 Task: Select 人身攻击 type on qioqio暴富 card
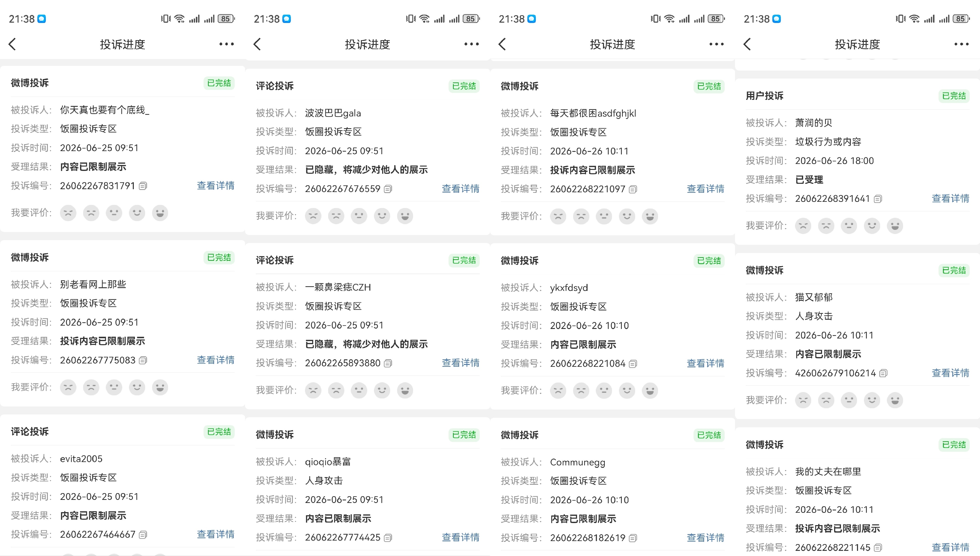click(x=324, y=481)
